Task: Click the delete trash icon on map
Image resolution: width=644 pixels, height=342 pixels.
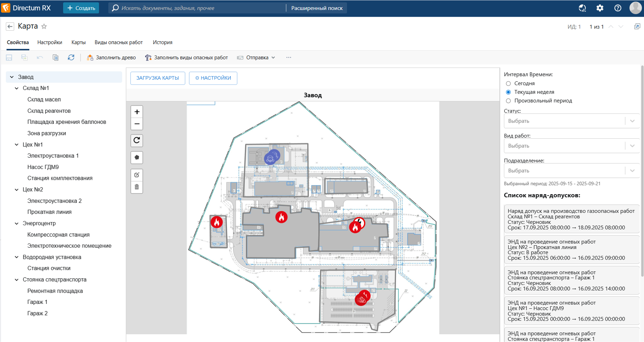Action: pyautogui.click(x=137, y=187)
